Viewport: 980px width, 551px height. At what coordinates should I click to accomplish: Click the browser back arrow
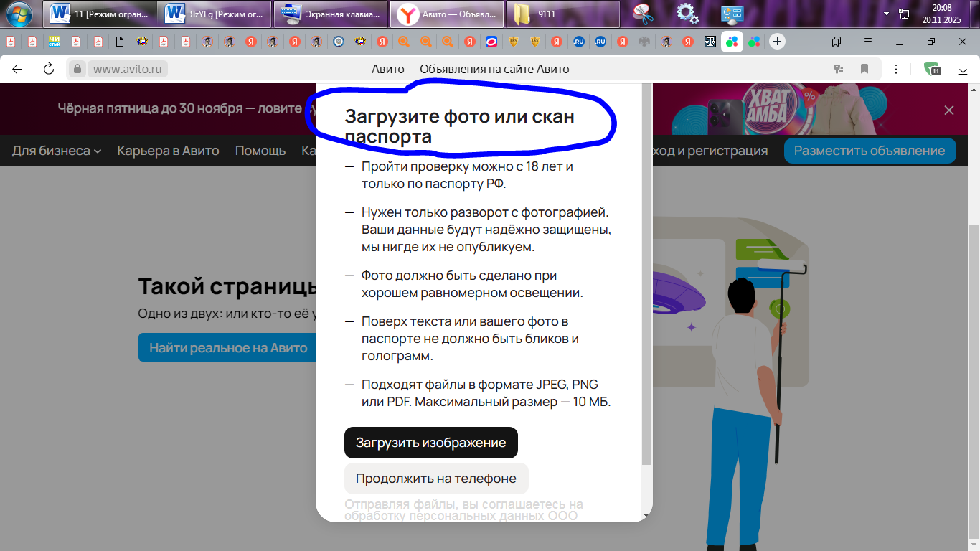click(17, 68)
